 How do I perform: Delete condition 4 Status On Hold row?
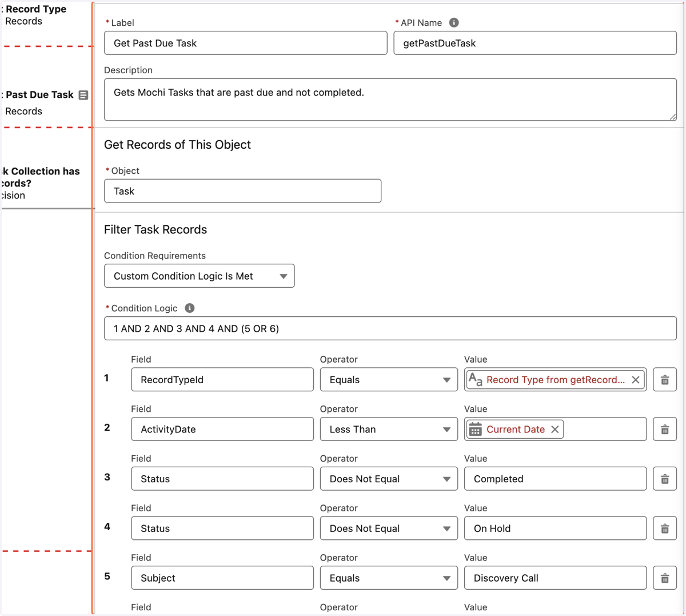[x=665, y=528]
